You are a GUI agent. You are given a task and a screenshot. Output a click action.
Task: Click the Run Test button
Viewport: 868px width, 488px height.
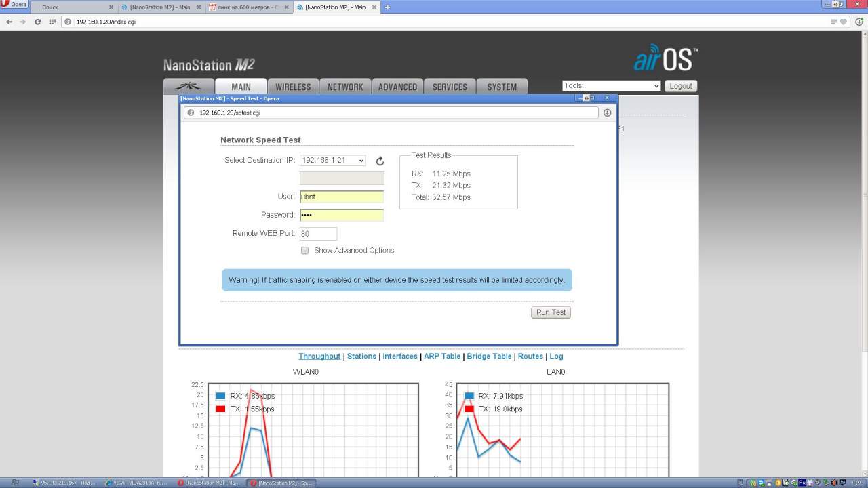pyautogui.click(x=551, y=312)
